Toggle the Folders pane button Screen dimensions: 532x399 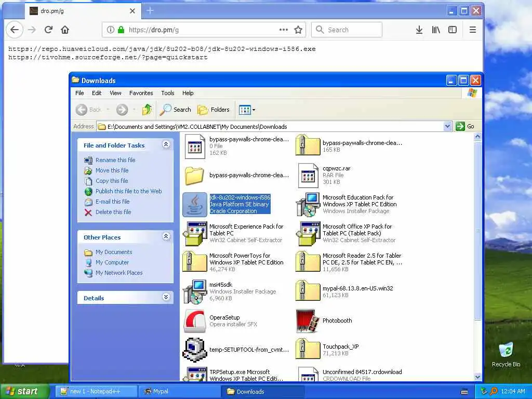[x=214, y=110]
